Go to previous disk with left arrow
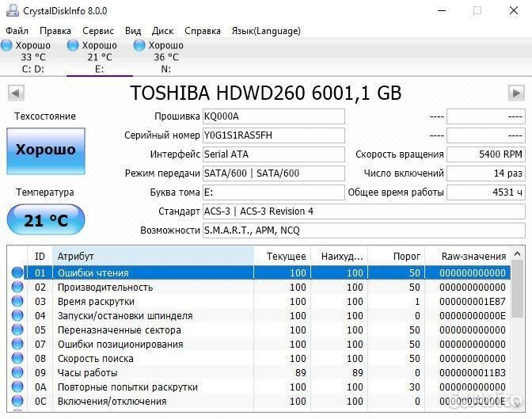Image resolution: width=532 pixels, height=419 pixels. pyautogui.click(x=16, y=93)
